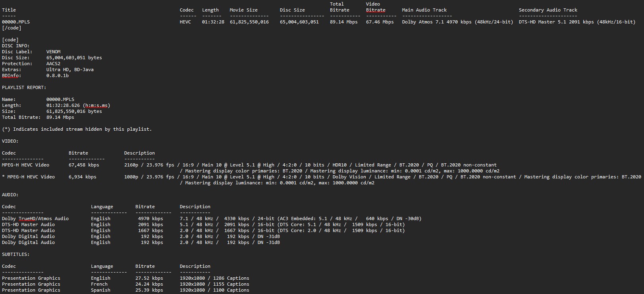
Task: Click DTS-HD Master 5.1 2091 kbps secondary track
Action: click(x=577, y=22)
